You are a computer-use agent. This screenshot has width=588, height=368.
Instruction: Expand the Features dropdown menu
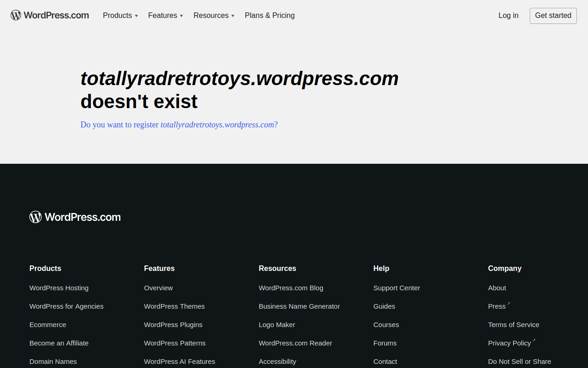point(165,15)
